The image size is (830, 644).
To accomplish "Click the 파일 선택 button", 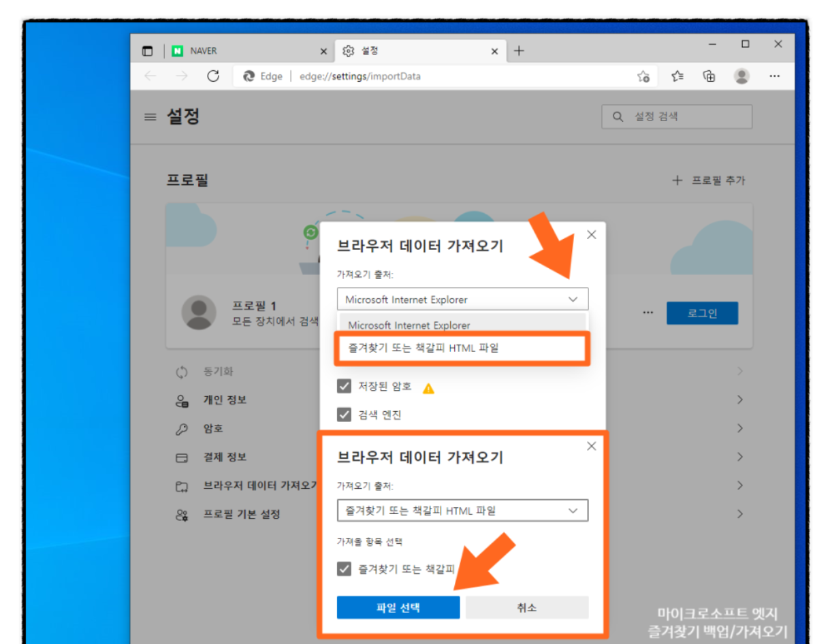I will [398, 607].
